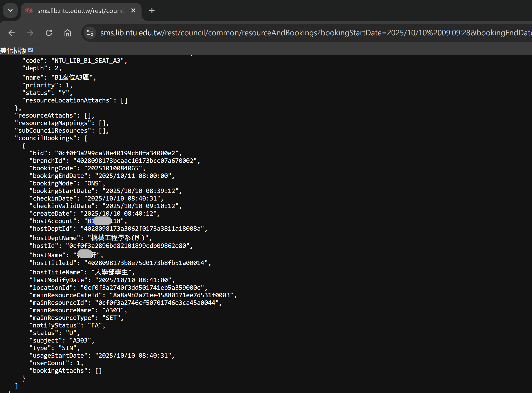
Task: Click the checkinDate value 2025/10/10 08:40:31
Action: click(122, 198)
